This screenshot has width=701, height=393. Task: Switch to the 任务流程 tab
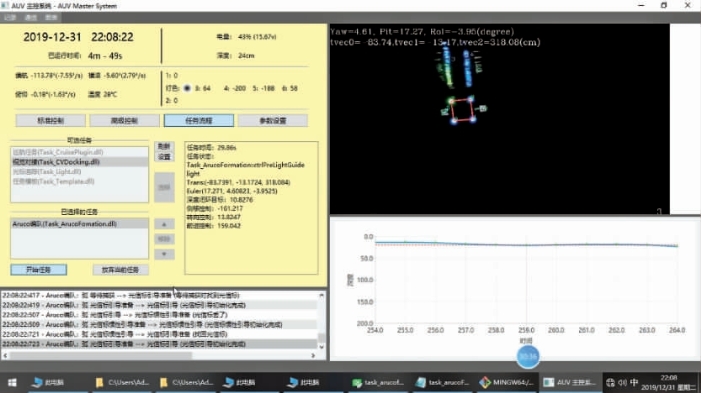(x=198, y=120)
